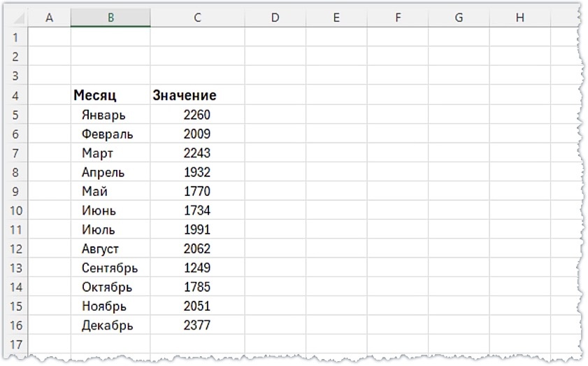Select the 'Июнь' cell
The height and width of the screenshot is (366, 588).
[x=110, y=210]
